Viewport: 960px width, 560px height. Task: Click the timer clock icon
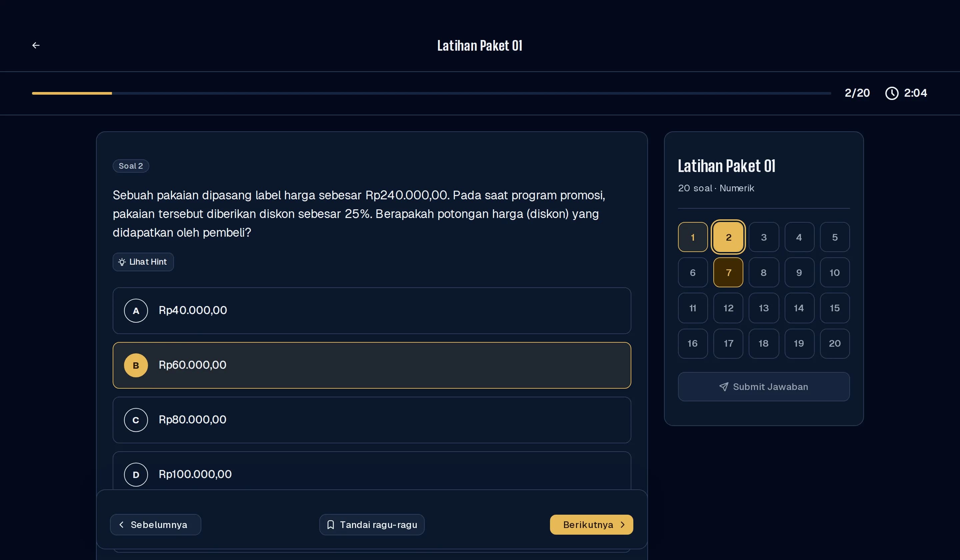(891, 93)
